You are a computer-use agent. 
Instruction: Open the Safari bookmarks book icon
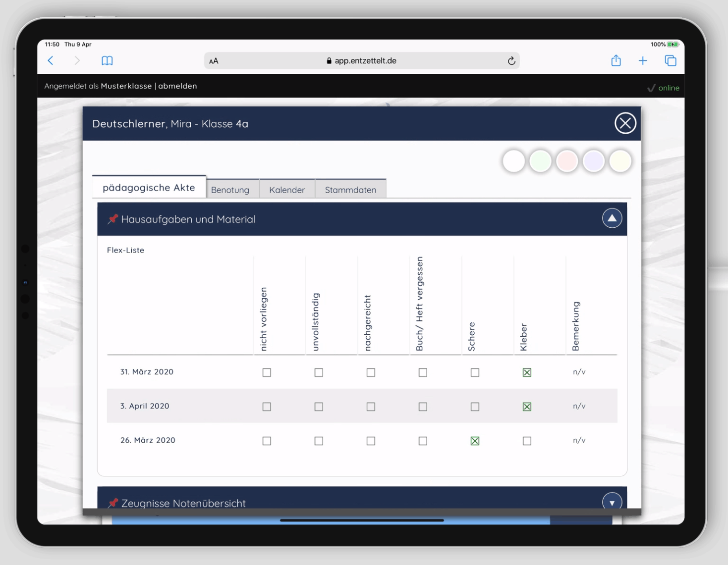[x=107, y=61]
